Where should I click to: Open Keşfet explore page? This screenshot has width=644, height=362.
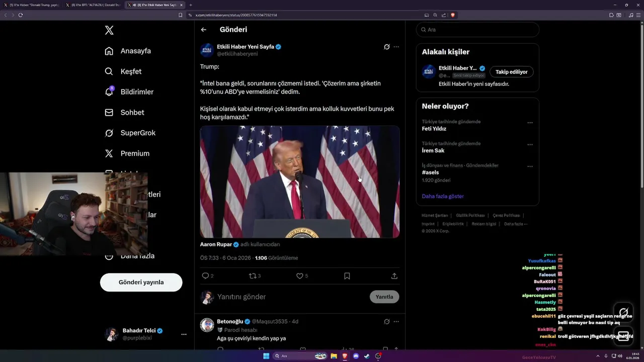[123, 71]
